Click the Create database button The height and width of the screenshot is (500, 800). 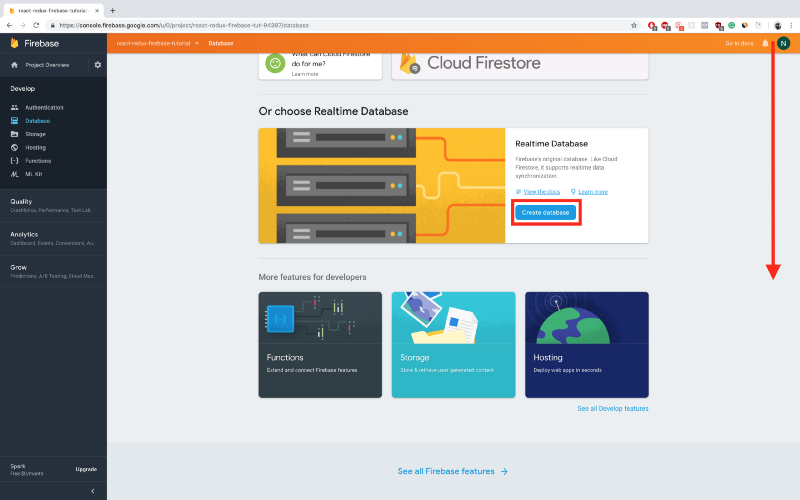[545, 212]
